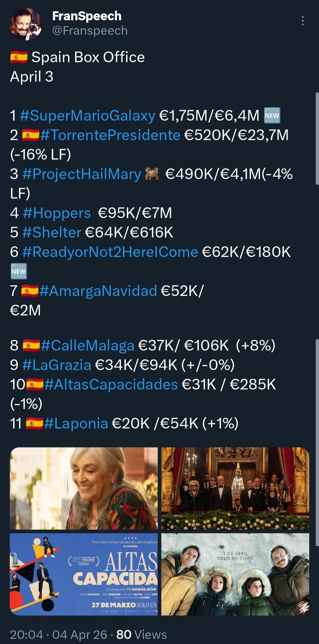Image resolution: width=319 pixels, height=644 pixels.
Task: Open the smiling grey-haired woman photo
Action: click(84, 488)
